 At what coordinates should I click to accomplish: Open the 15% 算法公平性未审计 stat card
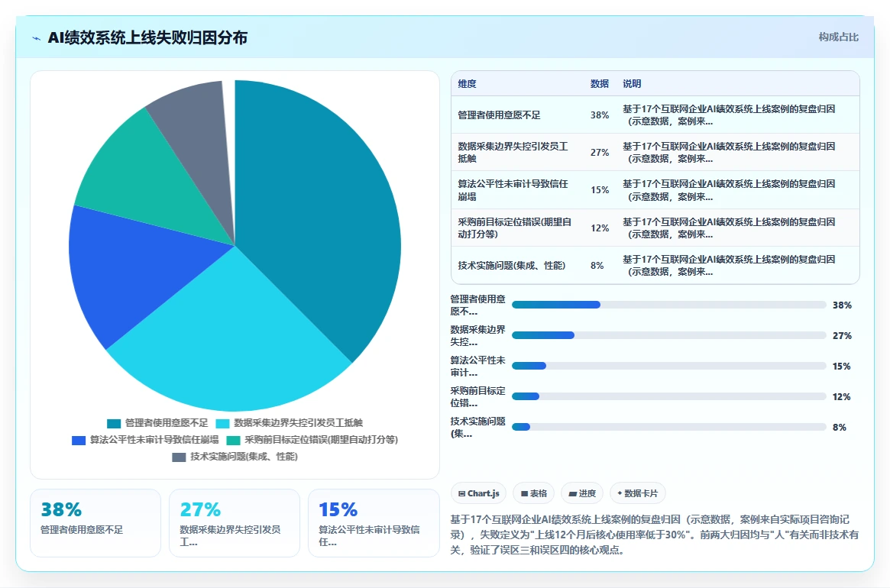374,523
